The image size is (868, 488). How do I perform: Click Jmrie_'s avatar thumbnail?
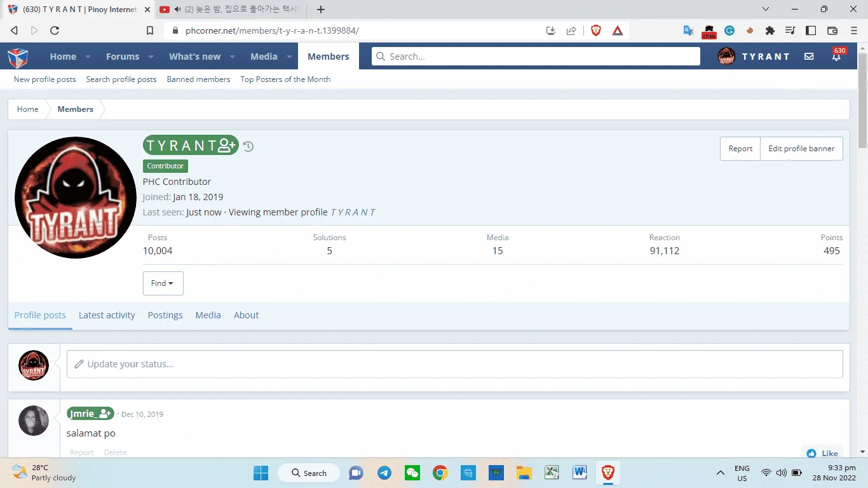(x=34, y=421)
